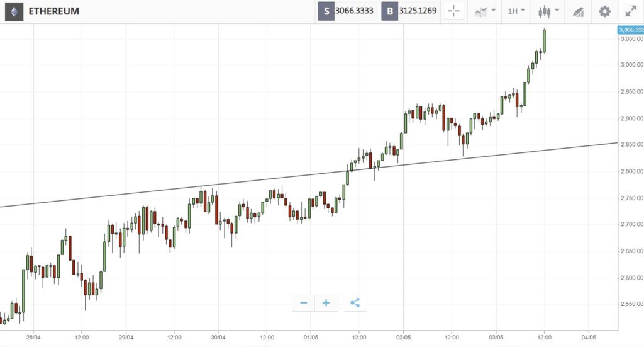Viewport: 644px width, 347px height.
Task: Open the candlestick chart type dropdown
Action: coord(548,11)
